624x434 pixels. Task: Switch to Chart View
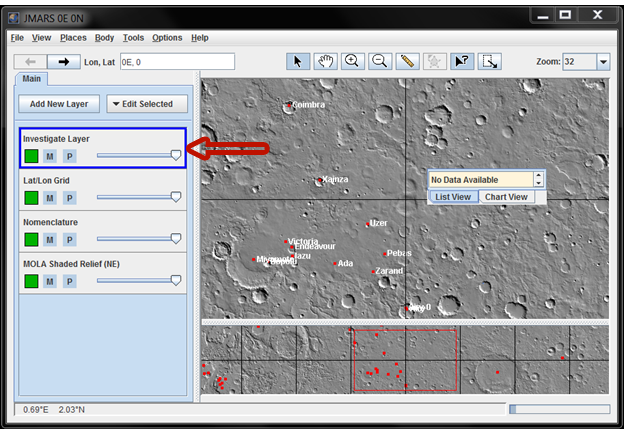pos(506,197)
